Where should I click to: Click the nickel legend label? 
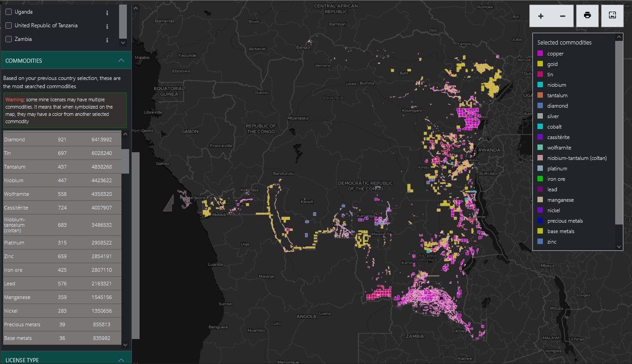coord(553,210)
